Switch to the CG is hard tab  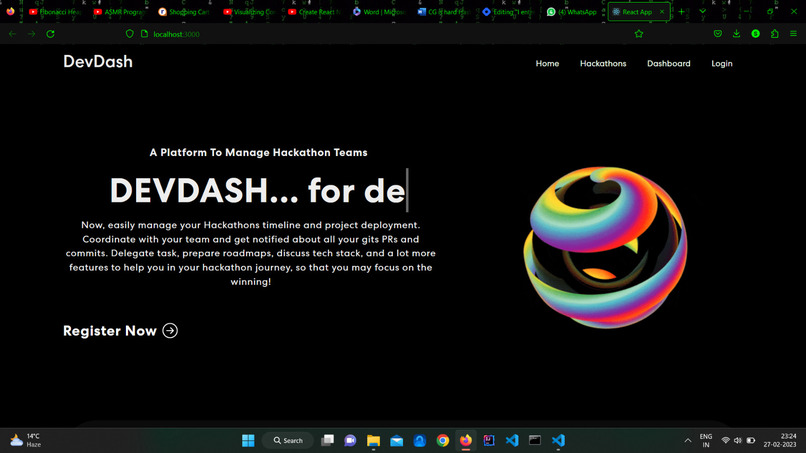[443, 11]
